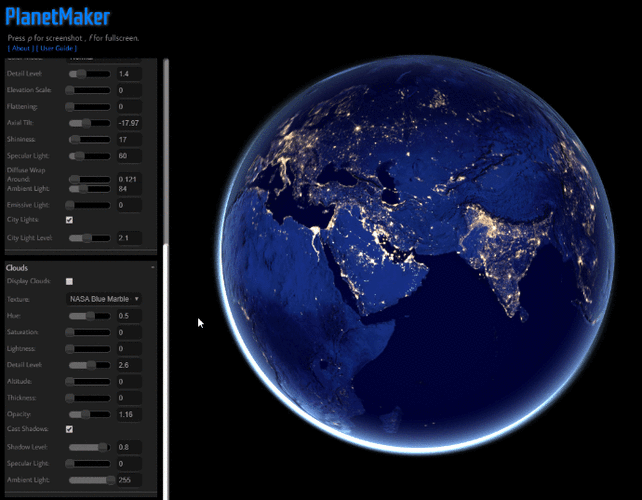Click the Altitude slider

coord(88,382)
